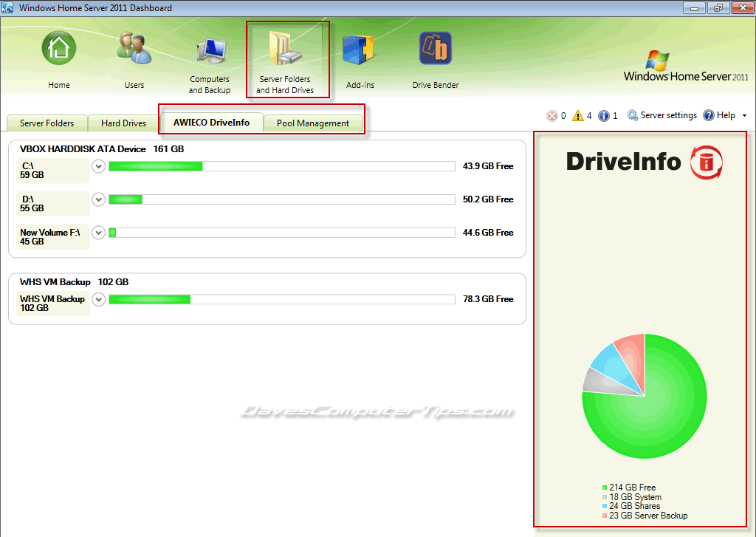Open the Home section icon
This screenshot has width=756, height=537.
(x=59, y=48)
